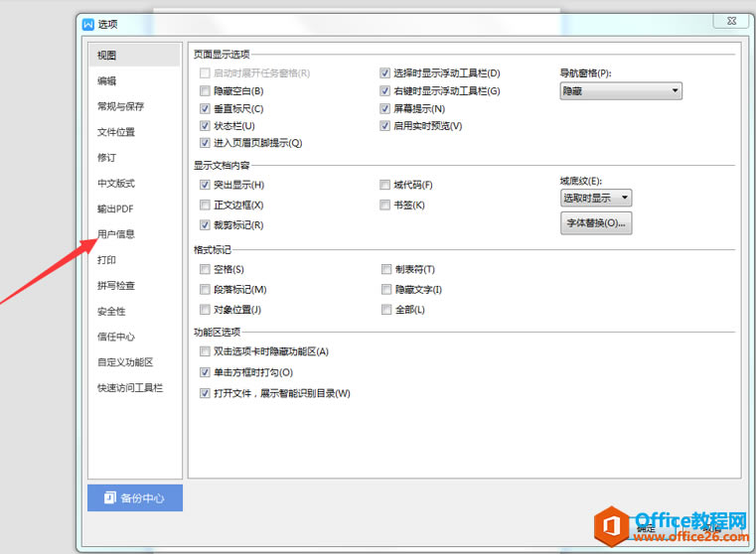The height and width of the screenshot is (554, 756).
Task: Enable 隐藏文字(I) checkbox
Action: (x=386, y=289)
